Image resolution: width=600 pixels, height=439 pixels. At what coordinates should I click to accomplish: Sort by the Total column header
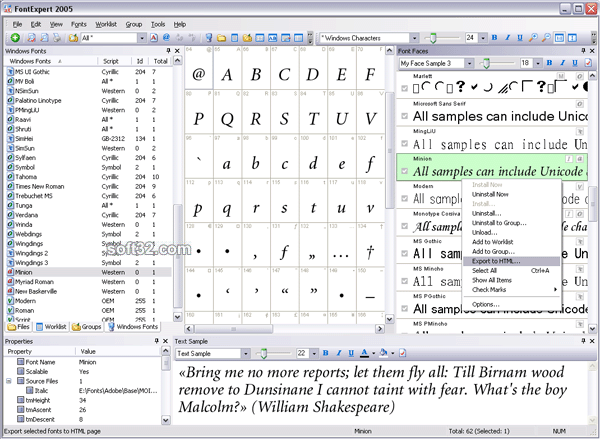(161, 61)
